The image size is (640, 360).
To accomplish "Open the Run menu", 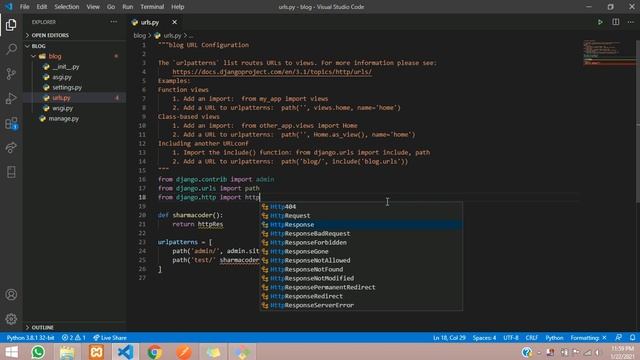I will click(x=127, y=7).
